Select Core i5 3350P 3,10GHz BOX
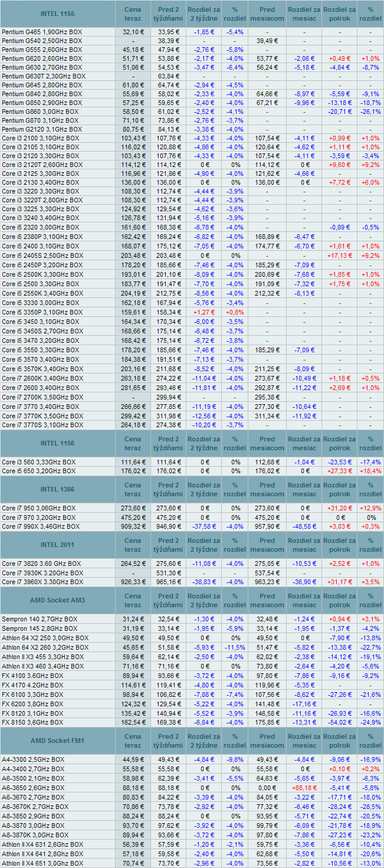This screenshot has width=384, height=868. [x=42, y=312]
